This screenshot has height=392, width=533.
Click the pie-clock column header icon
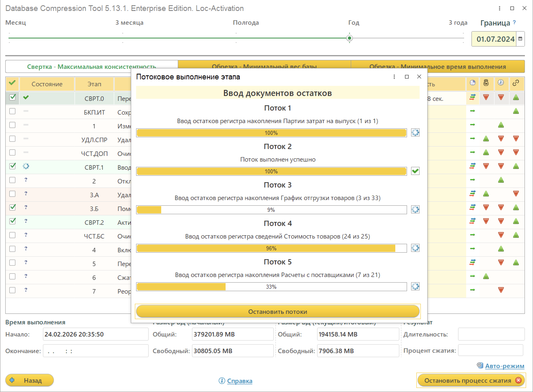[472, 83]
